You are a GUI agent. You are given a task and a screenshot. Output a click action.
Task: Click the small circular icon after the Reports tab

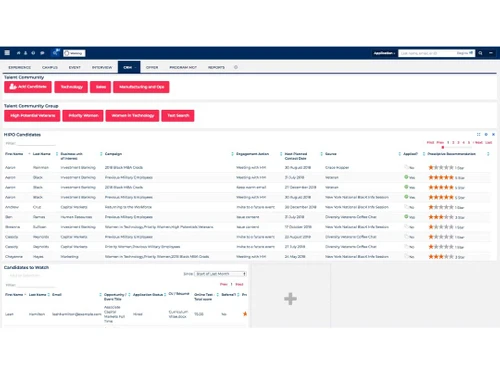(x=236, y=67)
